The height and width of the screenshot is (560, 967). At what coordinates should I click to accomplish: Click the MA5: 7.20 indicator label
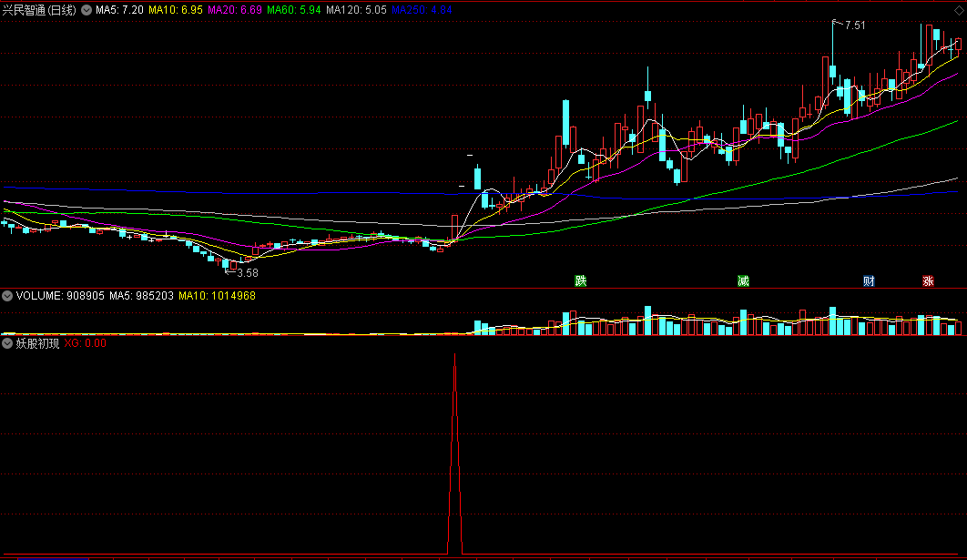point(119,11)
